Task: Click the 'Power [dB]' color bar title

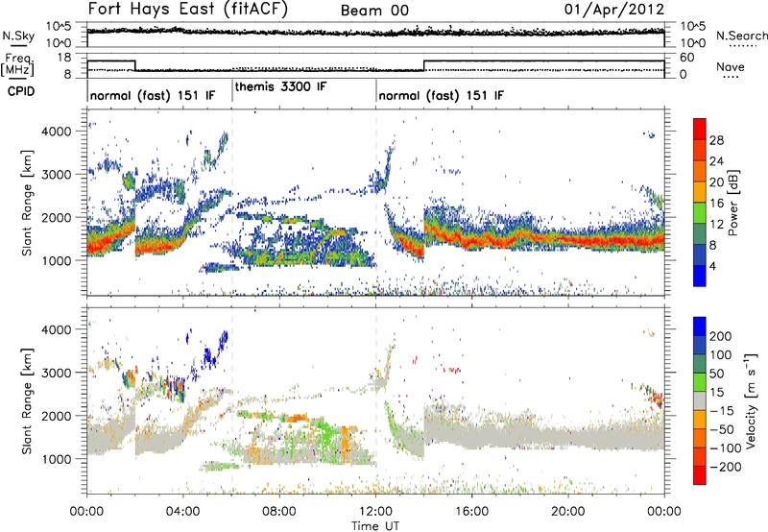Action: point(733,203)
